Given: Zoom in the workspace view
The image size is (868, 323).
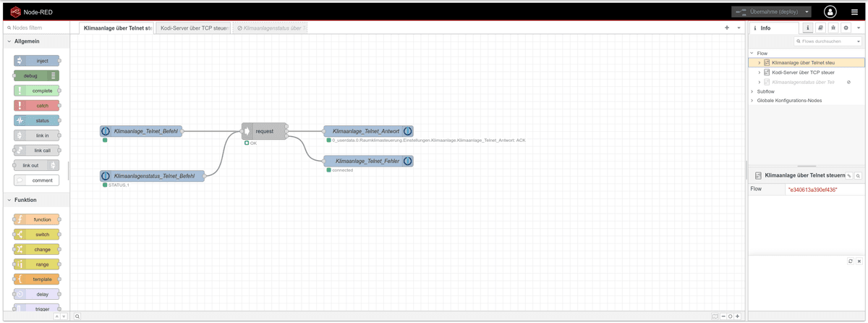Looking at the screenshot, I should click(737, 316).
